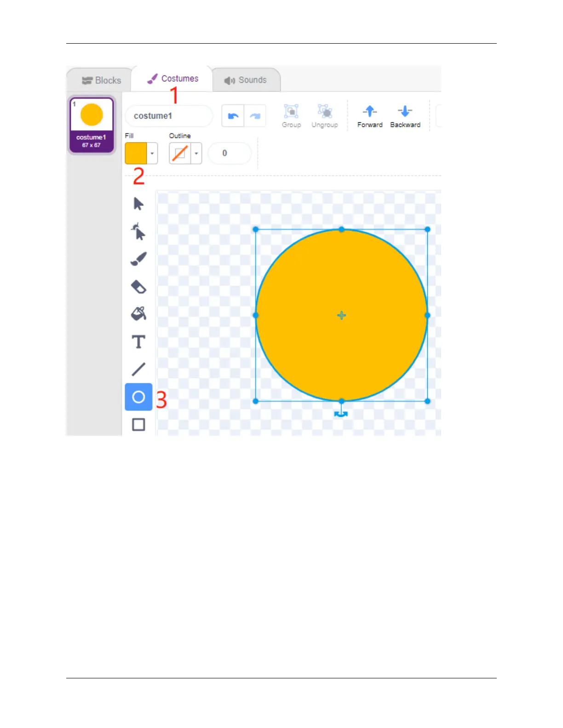Select the arrow Select tool
The width and height of the screenshot is (563, 728).
coord(138,204)
